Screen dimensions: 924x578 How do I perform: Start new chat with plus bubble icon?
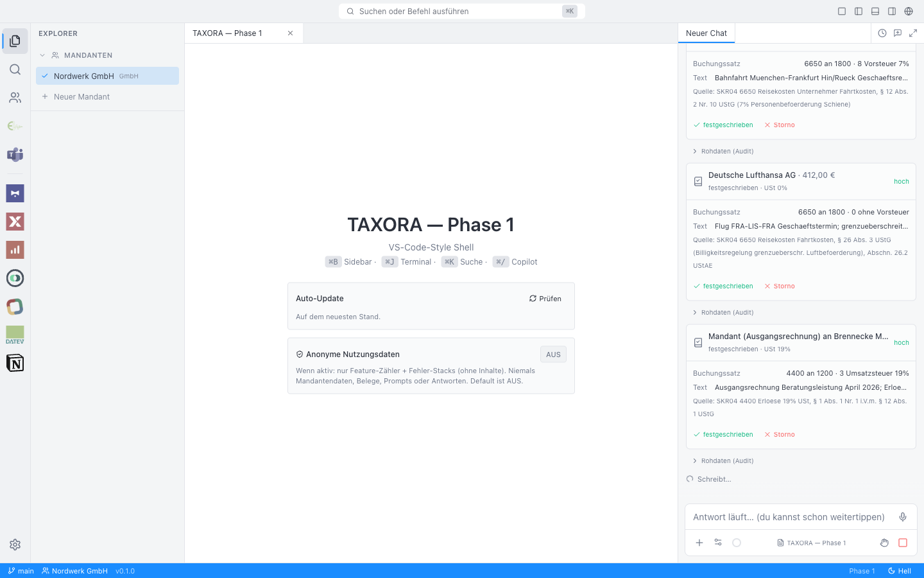pos(898,33)
